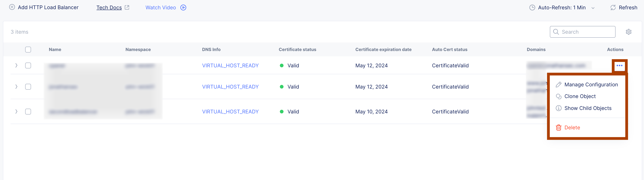This screenshot has height=180, width=644.
Task: Open the table settings gear icon
Action: 629,32
